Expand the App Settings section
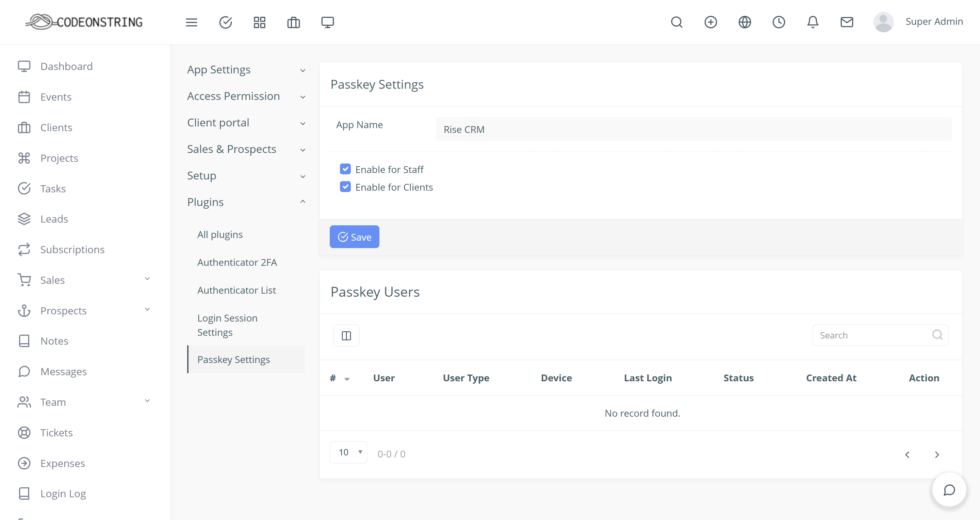The width and height of the screenshot is (980, 520). pos(246,70)
